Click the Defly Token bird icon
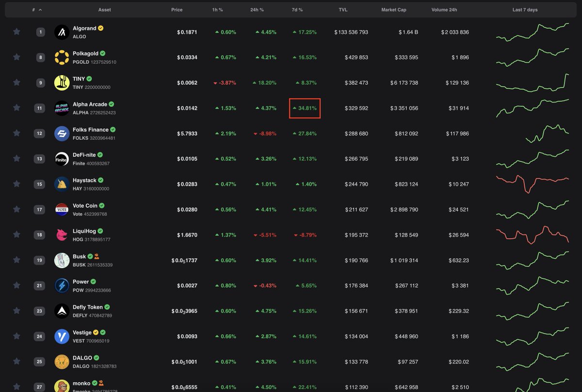 pos(62,311)
